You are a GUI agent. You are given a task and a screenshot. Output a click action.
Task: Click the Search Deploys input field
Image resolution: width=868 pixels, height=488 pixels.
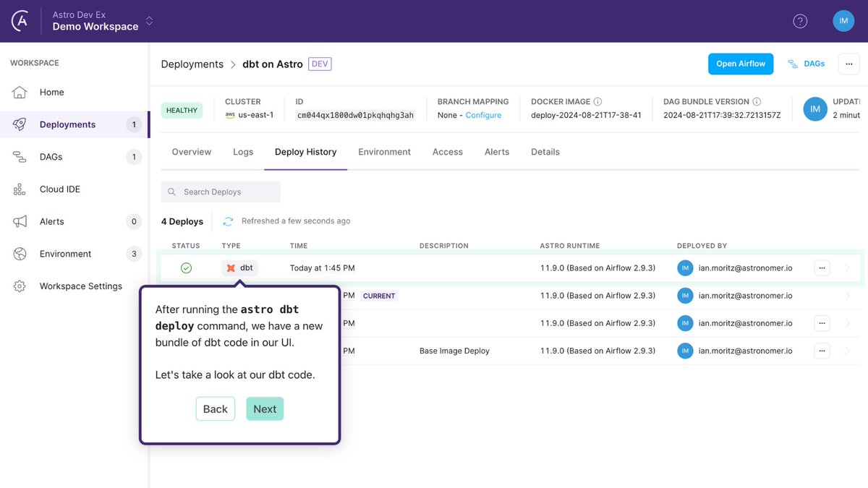[x=221, y=192]
